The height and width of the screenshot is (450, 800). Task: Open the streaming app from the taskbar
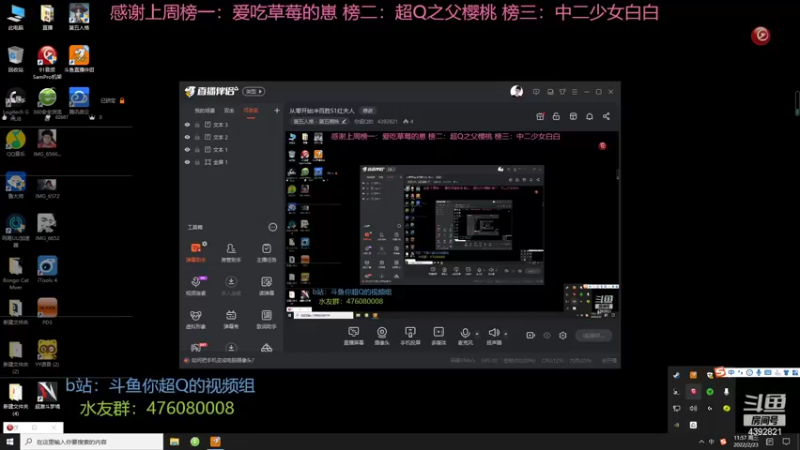[215, 441]
